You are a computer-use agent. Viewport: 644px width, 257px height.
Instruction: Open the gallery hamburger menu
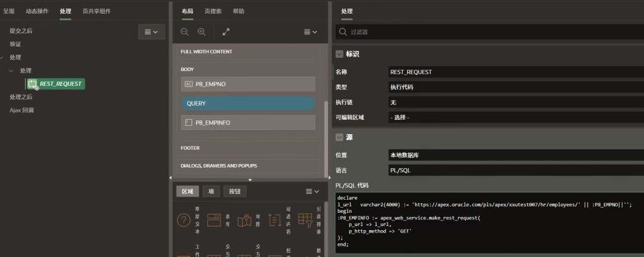(312, 191)
